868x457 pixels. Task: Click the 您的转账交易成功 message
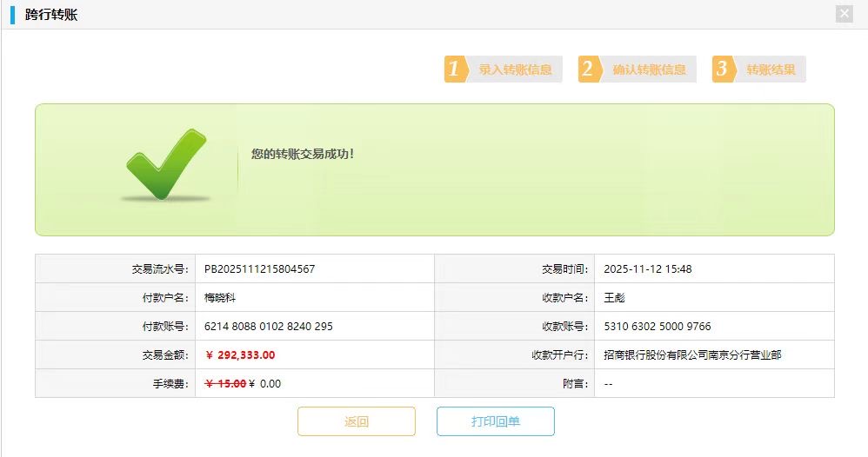[x=303, y=154]
